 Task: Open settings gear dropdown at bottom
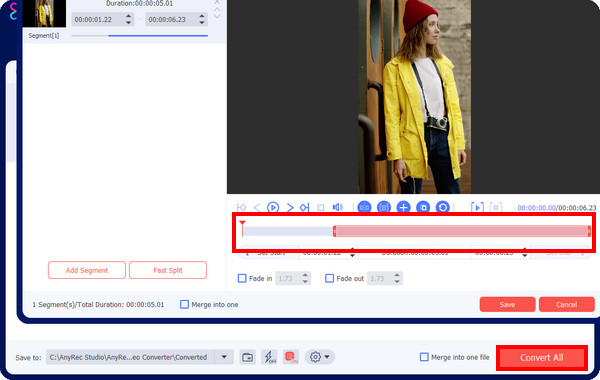tap(320, 357)
